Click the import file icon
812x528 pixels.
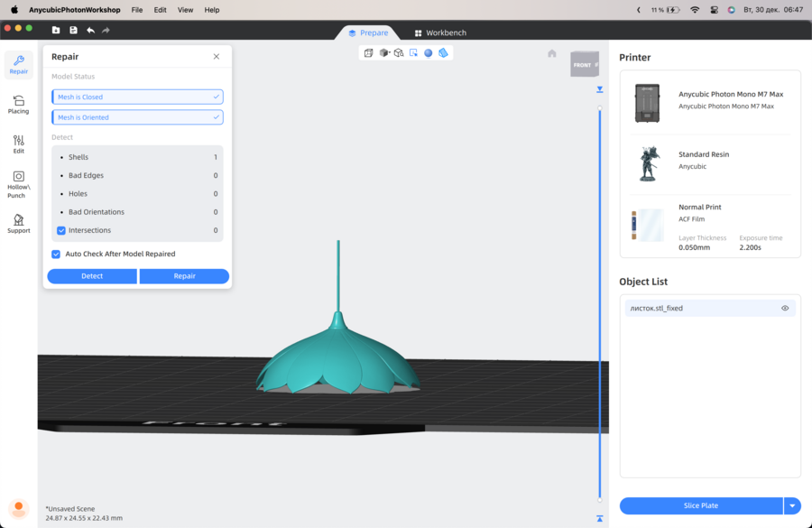tap(56, 30)
